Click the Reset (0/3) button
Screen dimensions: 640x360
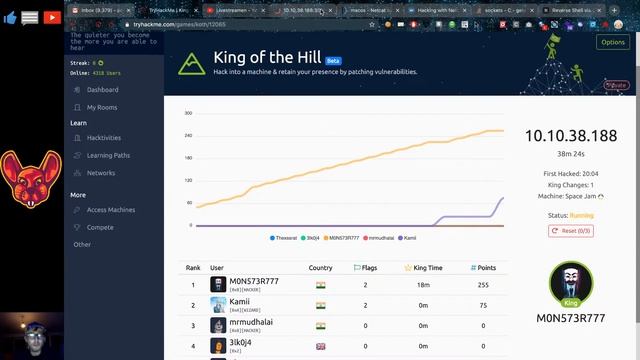coord(571,231)
